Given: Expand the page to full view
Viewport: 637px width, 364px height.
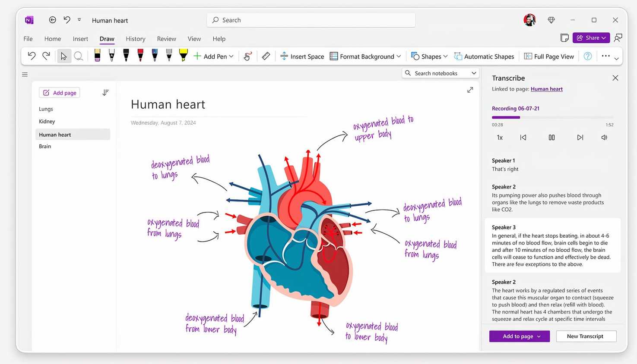Looking at the screenshot, I should pyautogui.click(x=470, y=90).
